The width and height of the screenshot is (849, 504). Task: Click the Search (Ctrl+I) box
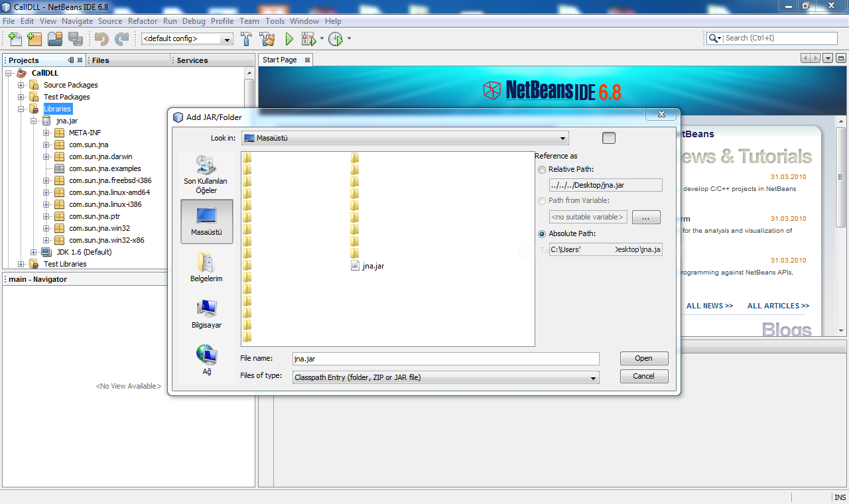click(779, 38)
